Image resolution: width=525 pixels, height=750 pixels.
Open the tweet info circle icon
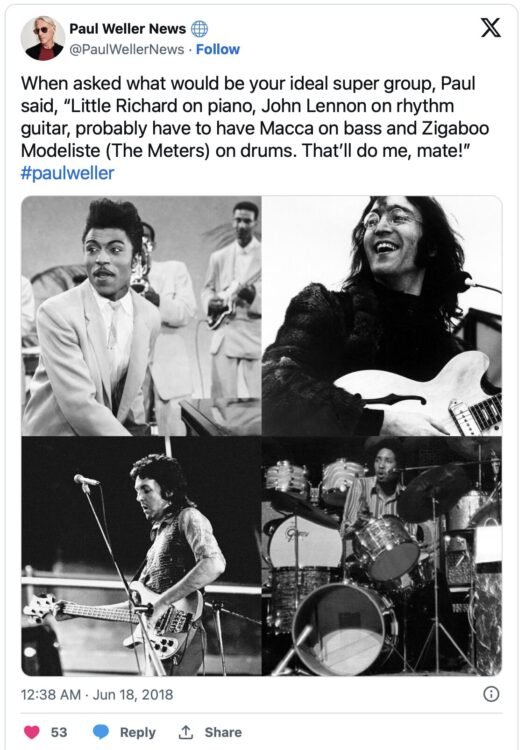point(491,694)
